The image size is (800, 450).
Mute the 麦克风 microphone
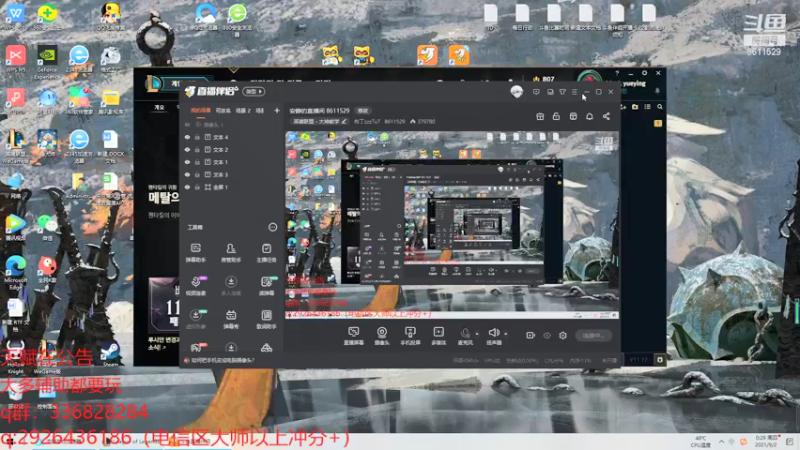click(x=465, y=336)
